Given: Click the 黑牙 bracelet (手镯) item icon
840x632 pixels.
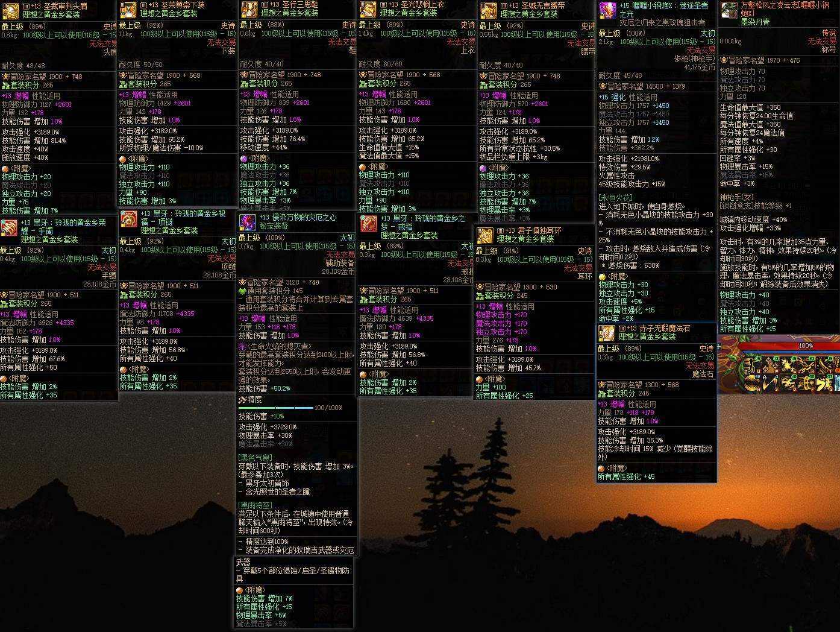Looking at the screenshot, I should (8, 229).
